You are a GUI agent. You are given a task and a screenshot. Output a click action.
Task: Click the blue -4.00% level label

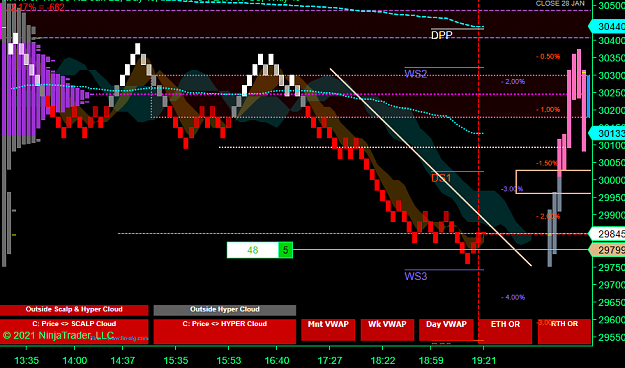pos(513,297)
